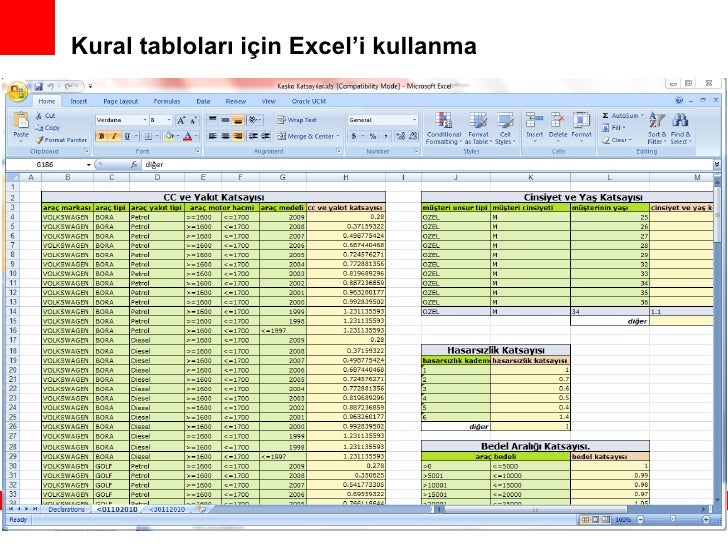728x546 pixels.
Task: Open the Fill dropdown
Action: [614, 128]
